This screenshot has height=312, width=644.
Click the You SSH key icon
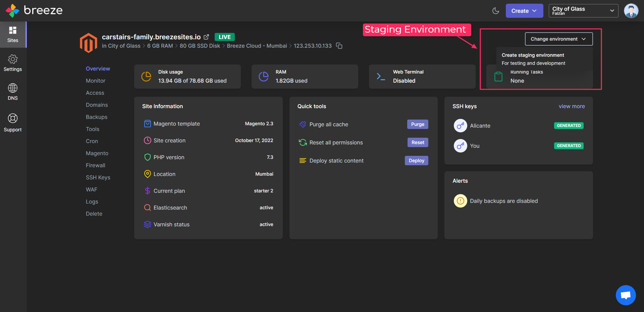(461, 146)
